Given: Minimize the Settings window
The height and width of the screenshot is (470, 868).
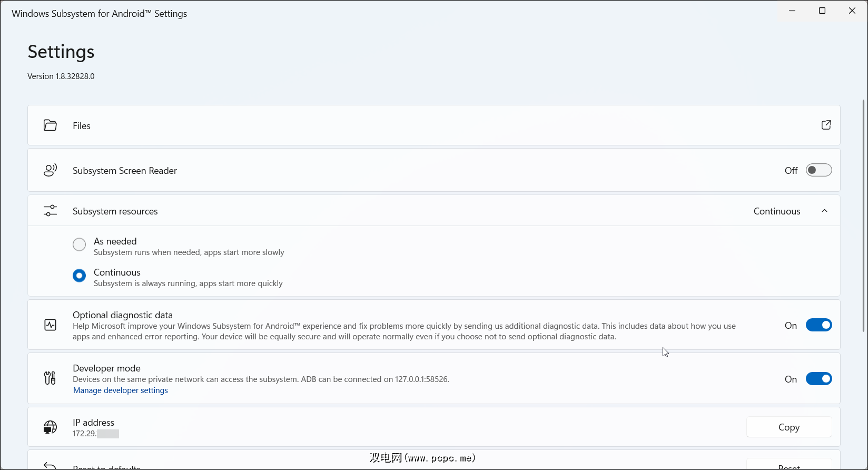Looking at the screenshot, I should [x=792, y=11].
